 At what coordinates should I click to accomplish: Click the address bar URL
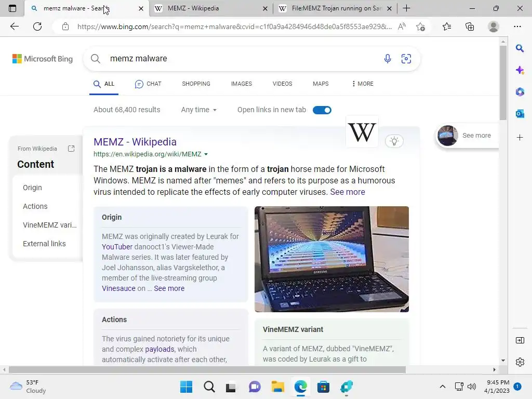tap(234, 26)
